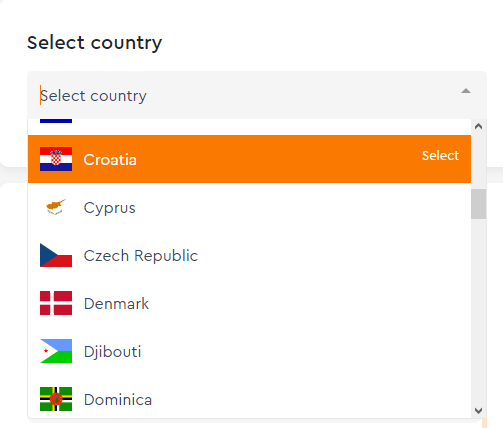Click the Djibouti flag icon
503x428 pixels.
pos(56,351)
